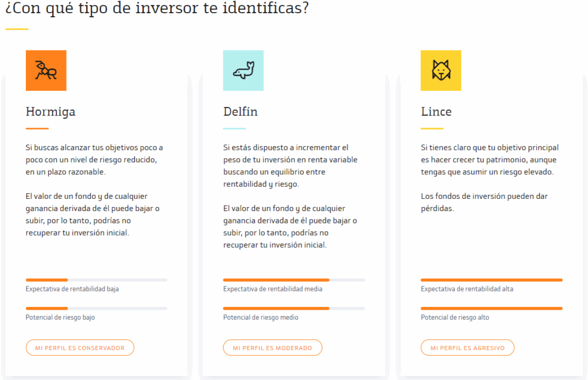This screenshot has height=380, width=588.
Task: Click the 'Expectativa de rentabilidad alta' label
Action: pos(467,289)
